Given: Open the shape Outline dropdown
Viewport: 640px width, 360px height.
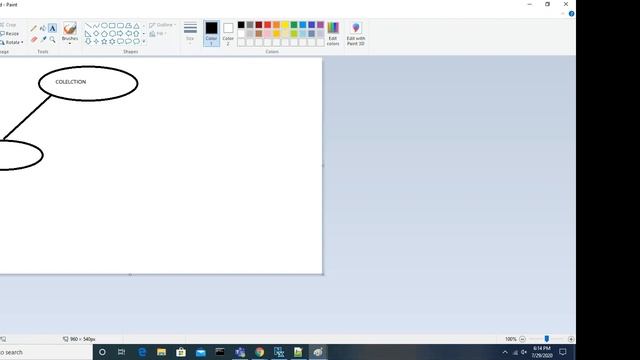Looking at the screenshot, I should [x=162, y=25].
